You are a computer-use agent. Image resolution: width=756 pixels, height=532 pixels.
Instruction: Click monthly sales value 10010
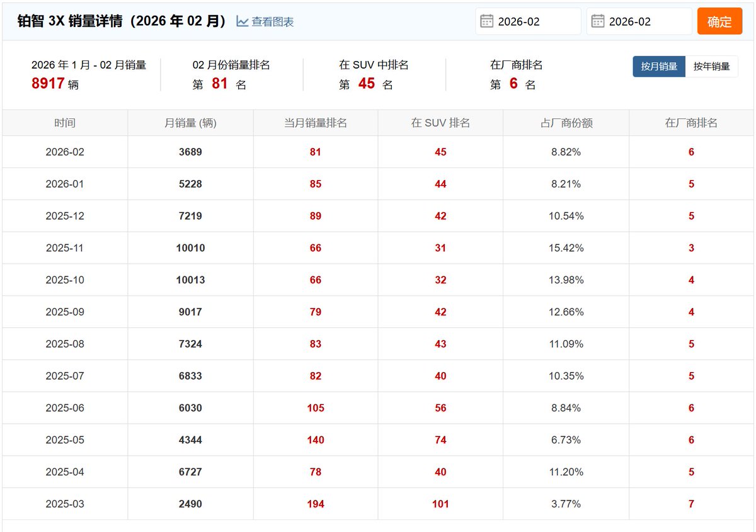point(190,248)
